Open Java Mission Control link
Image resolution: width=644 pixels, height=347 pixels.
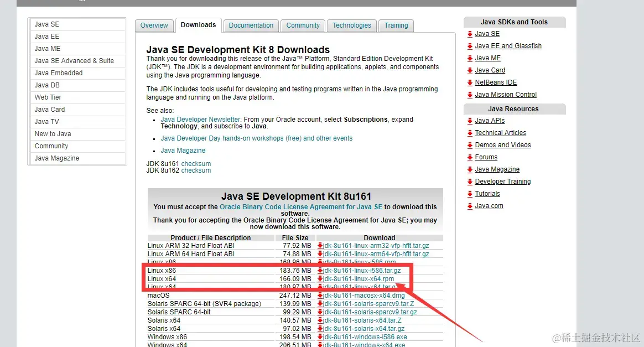point(506,95)
